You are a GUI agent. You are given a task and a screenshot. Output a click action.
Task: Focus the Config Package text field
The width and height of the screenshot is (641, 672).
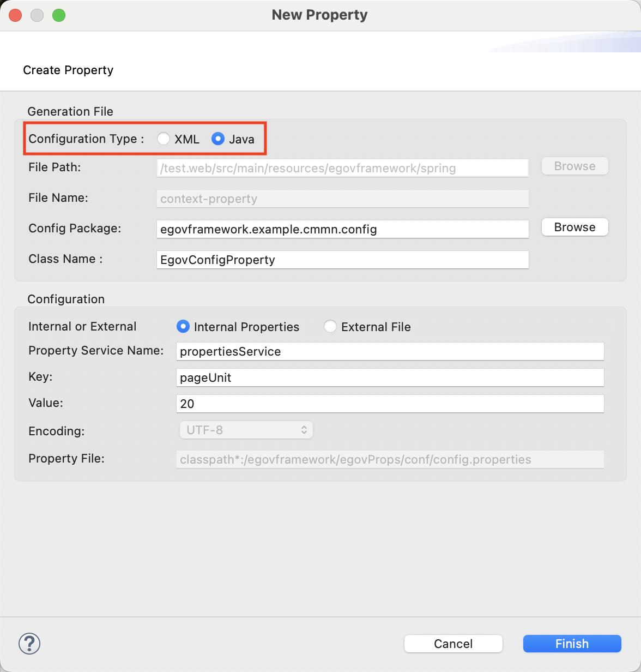pos(342,230)
